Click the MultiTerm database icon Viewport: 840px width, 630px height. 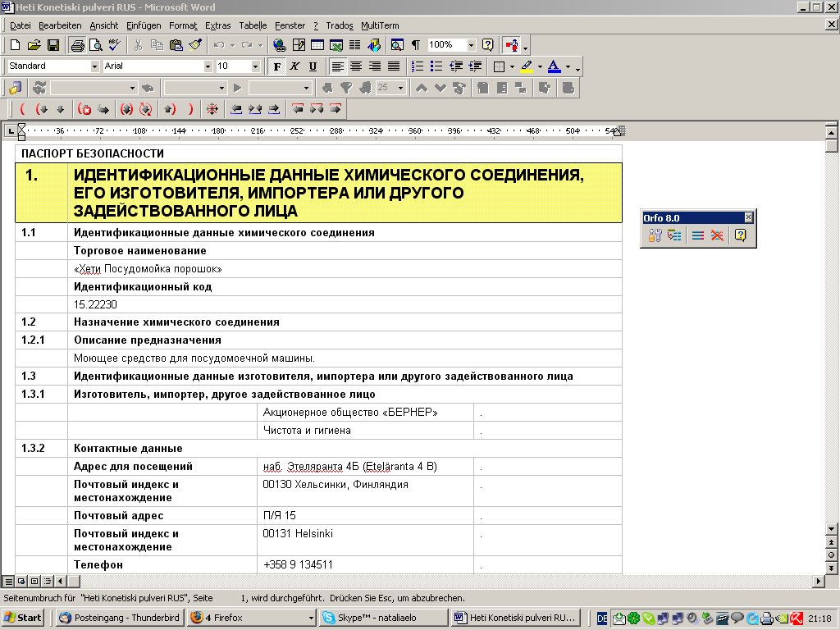[15, 88]
